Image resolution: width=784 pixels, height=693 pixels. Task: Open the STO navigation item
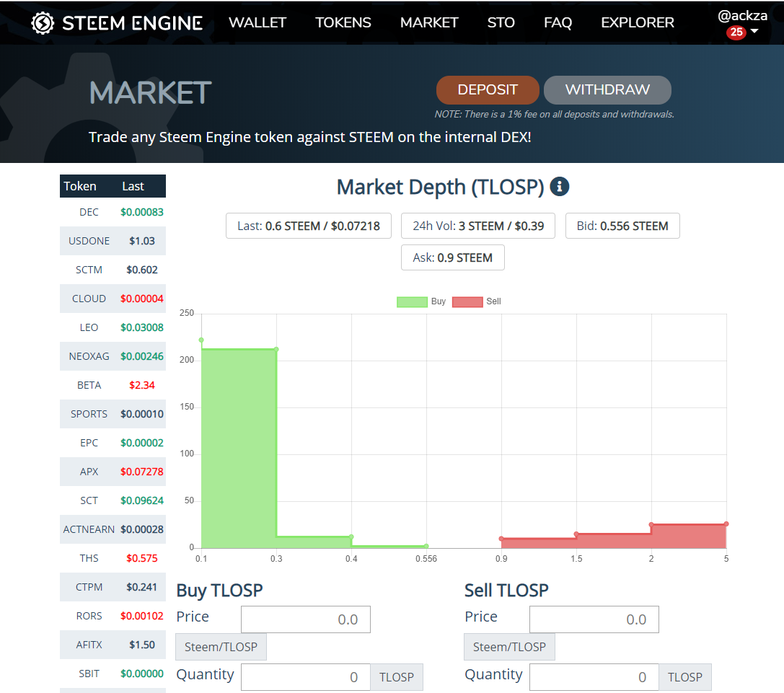click(x=501, y=22)
